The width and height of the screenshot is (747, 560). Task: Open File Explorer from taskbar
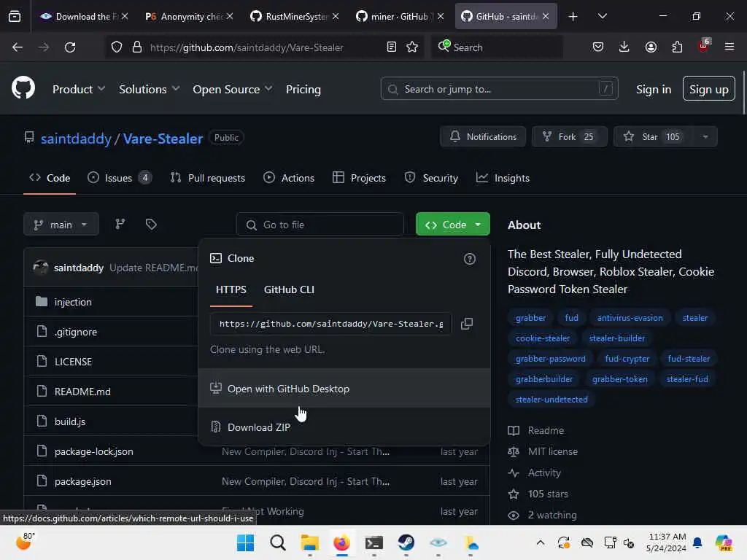[x=309, y=542]
